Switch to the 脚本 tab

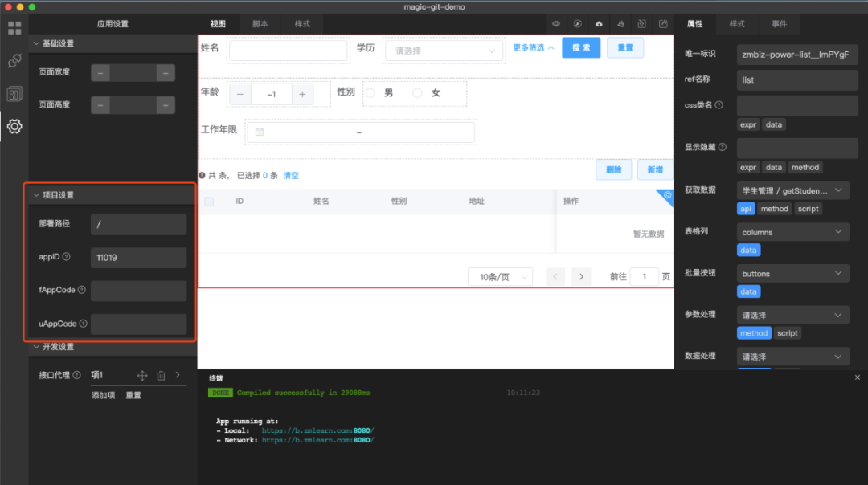[260, 24]
